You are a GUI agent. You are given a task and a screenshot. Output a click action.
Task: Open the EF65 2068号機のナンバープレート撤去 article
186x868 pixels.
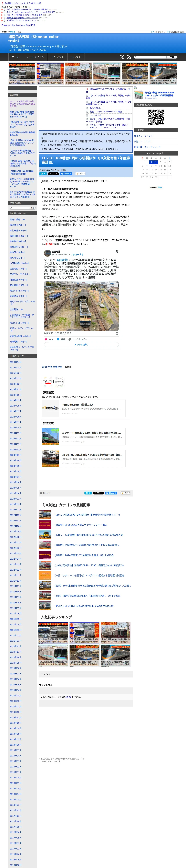pyautogui.click(x=81, y=525)
